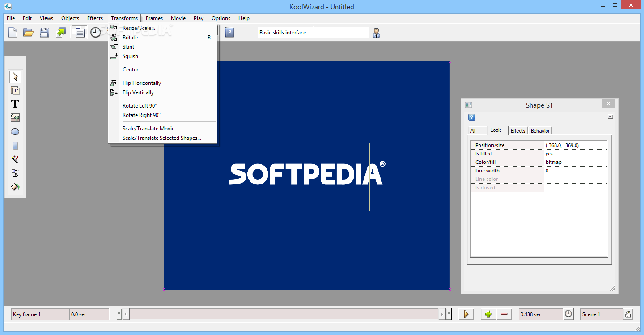This screenshot has height=335, width=644.
Task: Choose Resize/Scale... from Transforms menu
Action: (x=163, y=28)
